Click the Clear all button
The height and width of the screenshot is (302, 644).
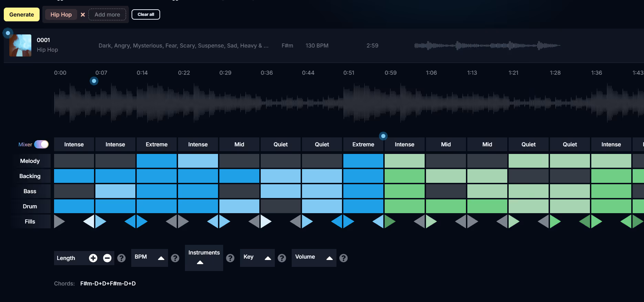tap(146, 14)
